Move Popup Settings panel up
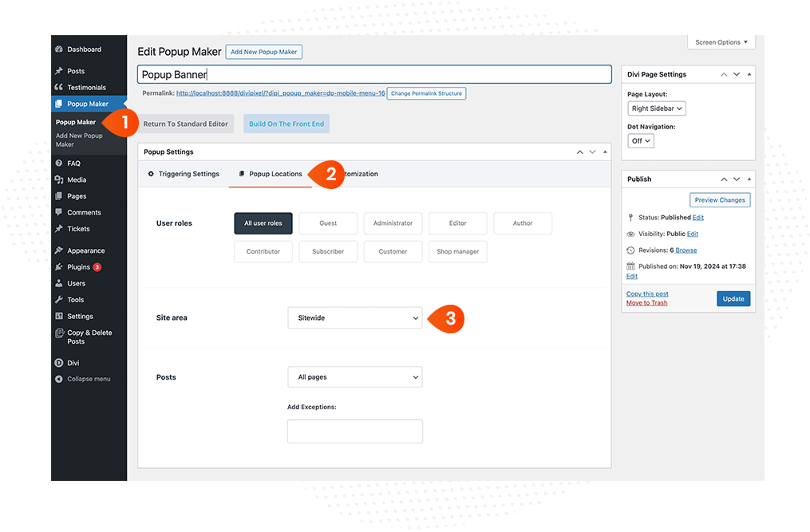810x532 pixels. pyautogui.click(x=579, y=152)
